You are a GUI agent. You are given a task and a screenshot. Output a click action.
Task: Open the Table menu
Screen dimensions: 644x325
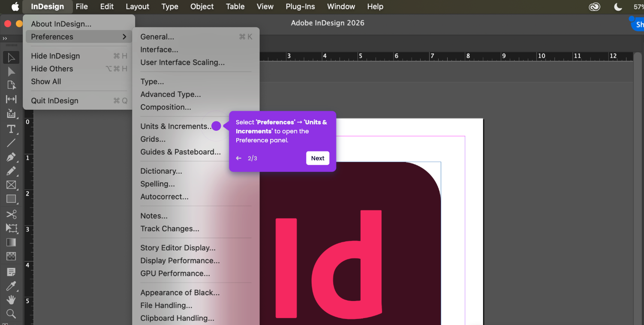click(235, 6)
